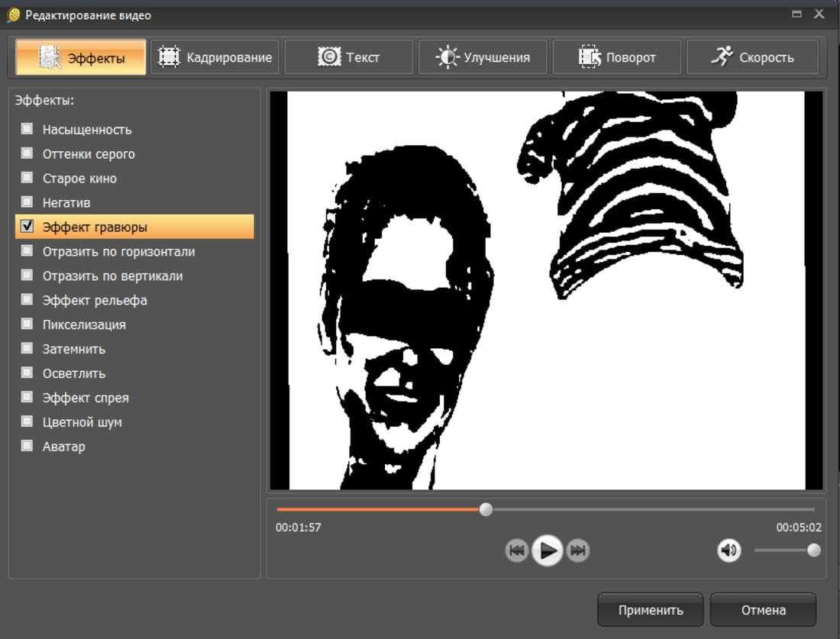Play the video preview
This screenshot has width=840, height=639.
click(547, 550)
